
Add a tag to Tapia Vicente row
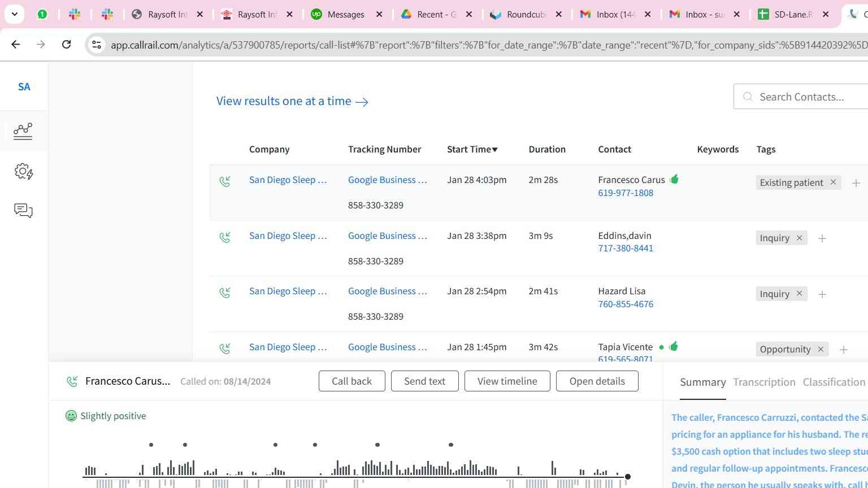[x=844, y=350]
